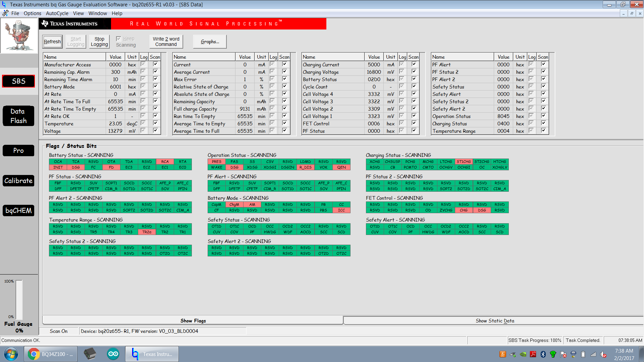Click ChgM bit in Battery Mode

click(234, 204)
